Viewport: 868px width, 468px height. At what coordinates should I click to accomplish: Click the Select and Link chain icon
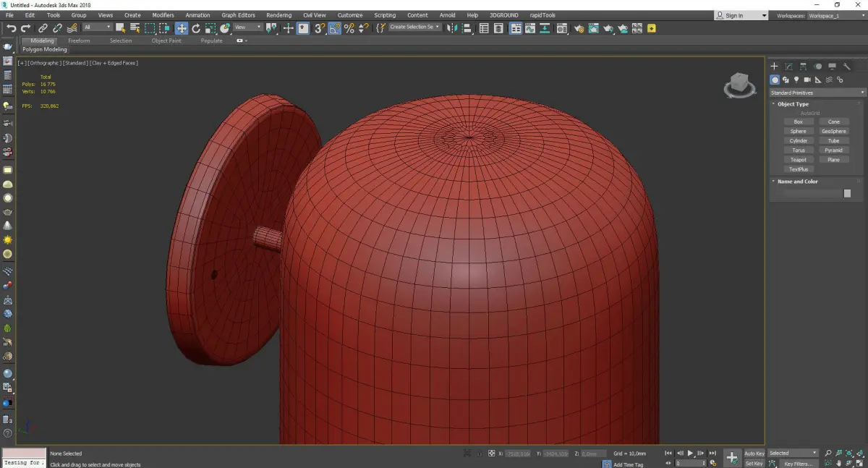coord(43,28)
